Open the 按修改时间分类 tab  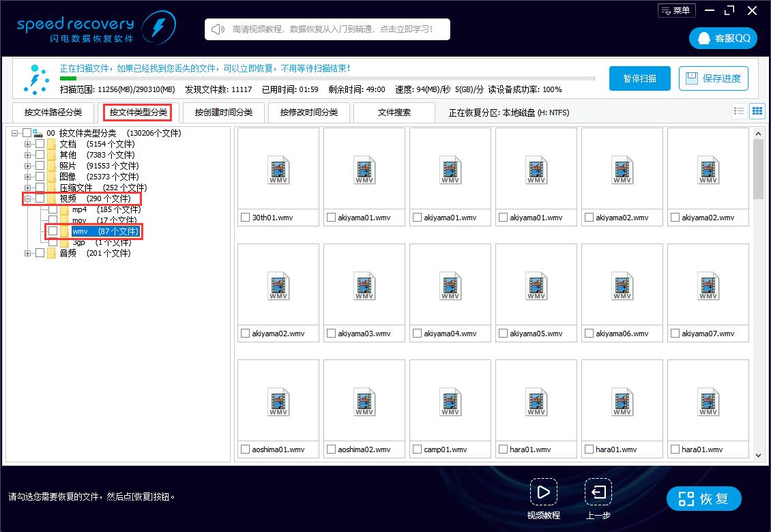pos(309,113)
